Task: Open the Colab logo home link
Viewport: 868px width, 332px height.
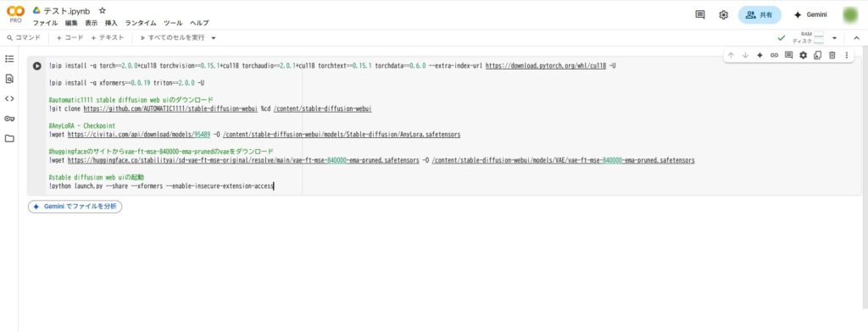Action: 15,14
